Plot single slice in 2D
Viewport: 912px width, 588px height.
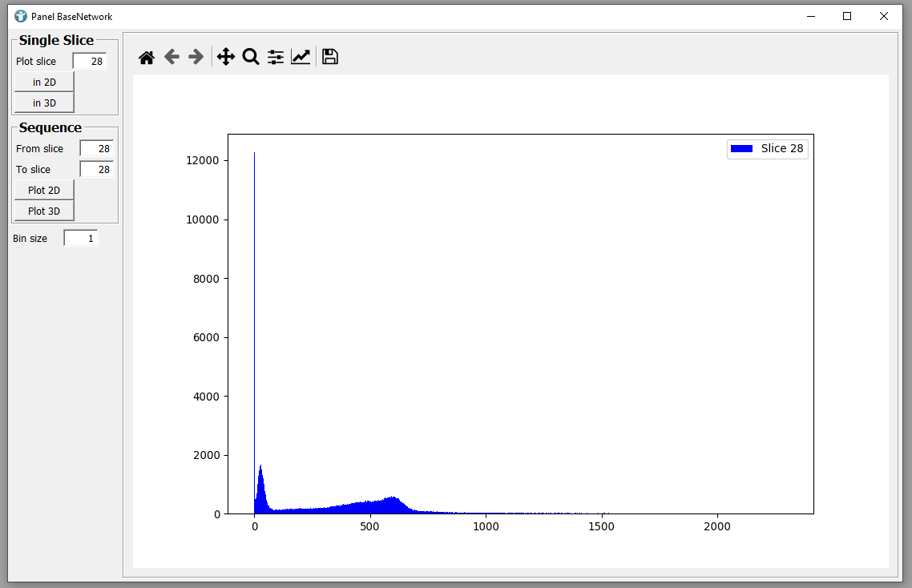(44, 82)
